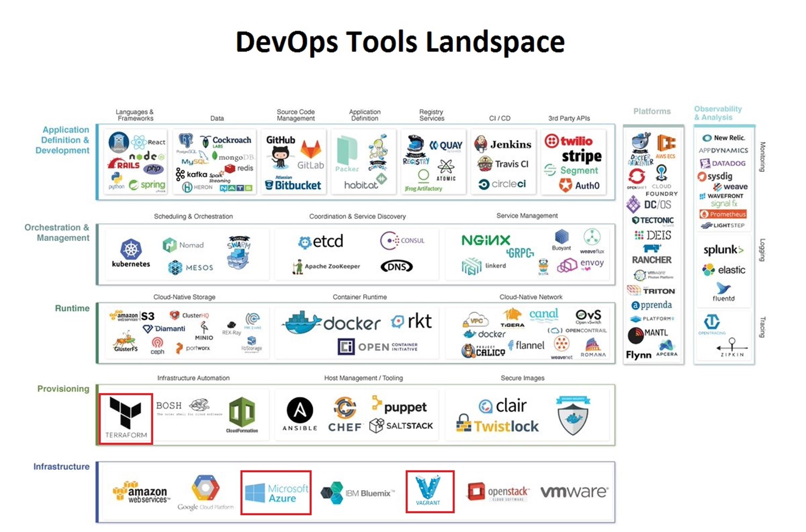Click the Kubernetes logo
Viewport: 806px width, 532px height.
(131, 253)
